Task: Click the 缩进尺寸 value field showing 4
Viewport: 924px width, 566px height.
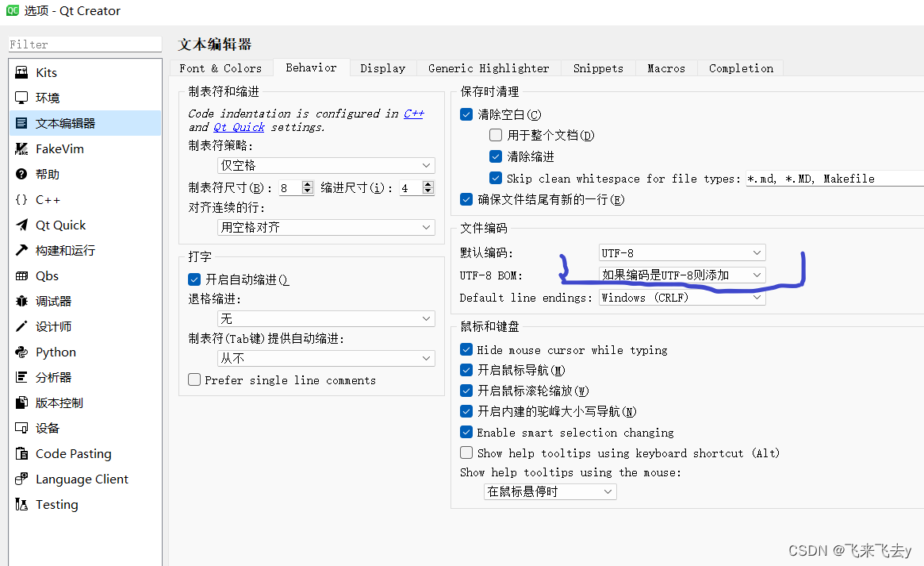Action: pyautogui.click(x=411, y=187)
